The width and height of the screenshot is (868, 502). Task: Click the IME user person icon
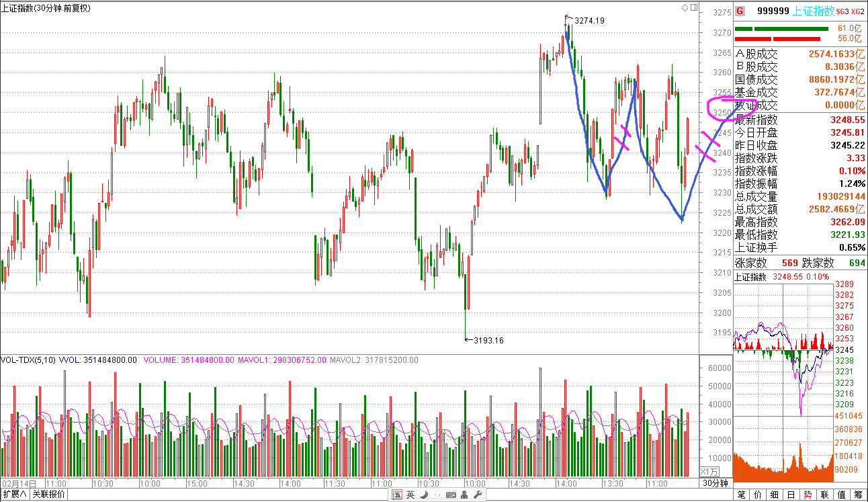point(464,495)
